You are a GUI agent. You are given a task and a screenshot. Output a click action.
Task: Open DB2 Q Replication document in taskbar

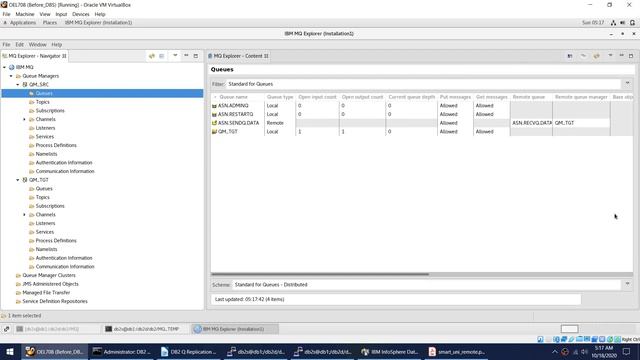coord(189,352)
